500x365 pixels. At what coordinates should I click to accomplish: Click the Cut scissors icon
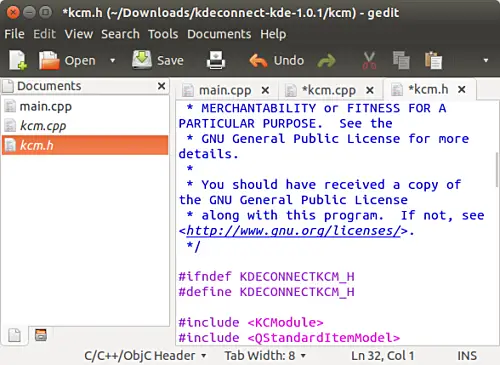pos(369,61)
